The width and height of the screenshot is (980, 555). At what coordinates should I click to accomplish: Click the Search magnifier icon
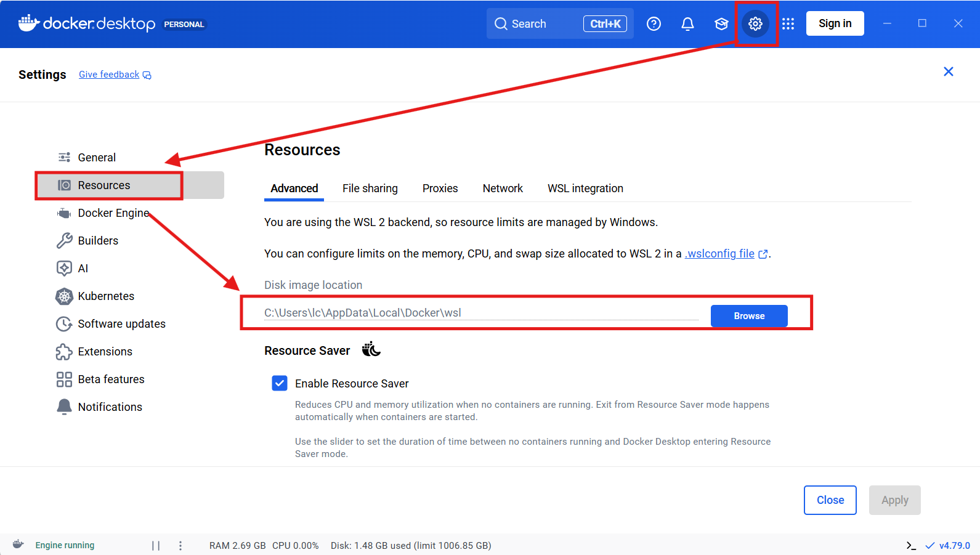coord(501,24)
